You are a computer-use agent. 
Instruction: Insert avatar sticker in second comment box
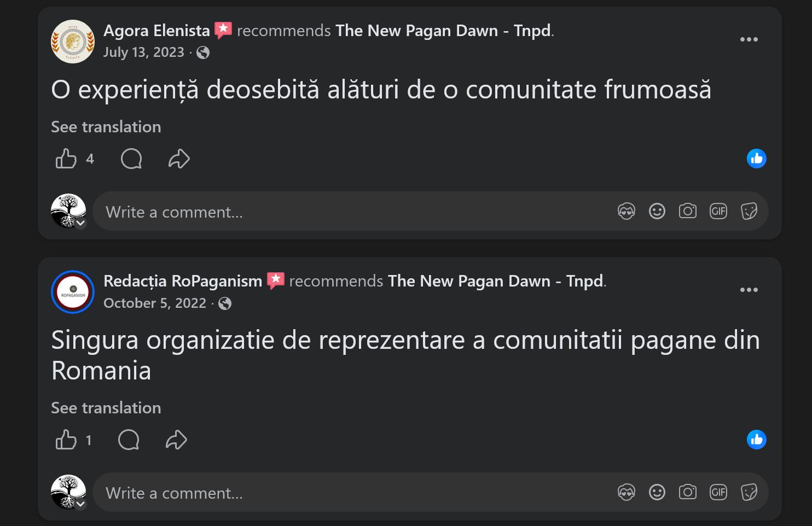click(x=626, y=492)
